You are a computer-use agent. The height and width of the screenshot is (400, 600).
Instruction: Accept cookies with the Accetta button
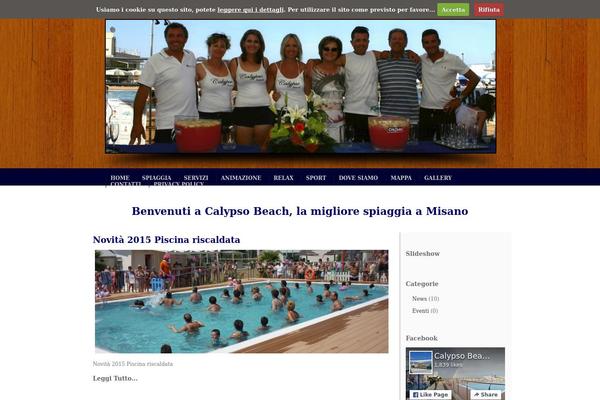click(453, 10)
